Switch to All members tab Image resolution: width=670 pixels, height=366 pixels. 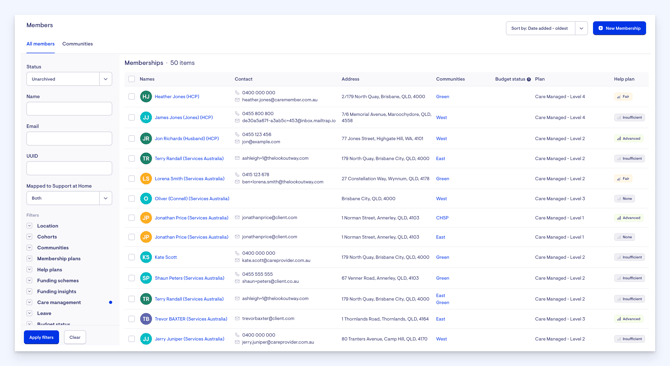coord(41,44)
